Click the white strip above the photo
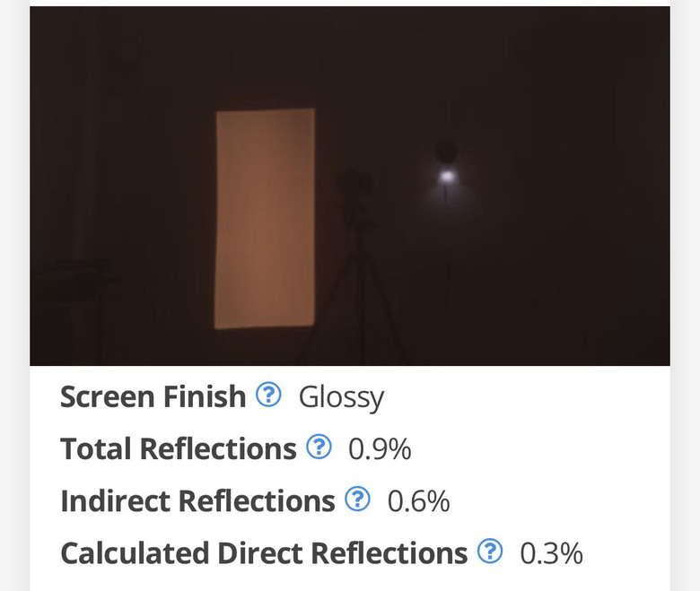Viewport: 700px width, 591px height. click(x=350, y=3)
